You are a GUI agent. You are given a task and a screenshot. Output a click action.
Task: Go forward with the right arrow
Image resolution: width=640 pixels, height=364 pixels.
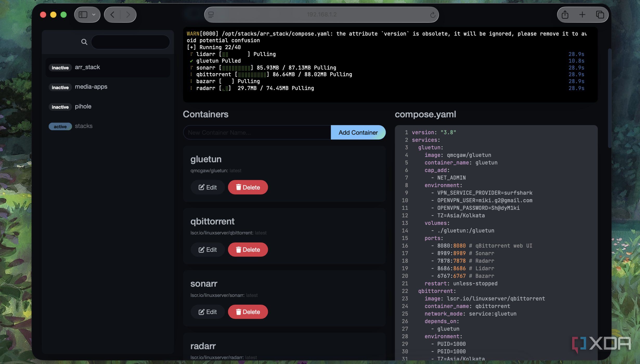(128, 15)
